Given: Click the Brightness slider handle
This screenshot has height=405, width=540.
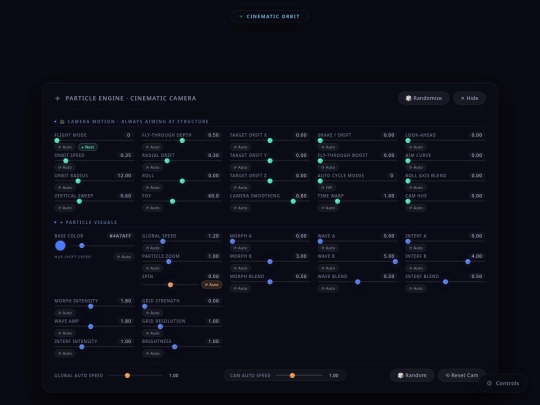Looking at the screenshot, I should coord(175,347).
